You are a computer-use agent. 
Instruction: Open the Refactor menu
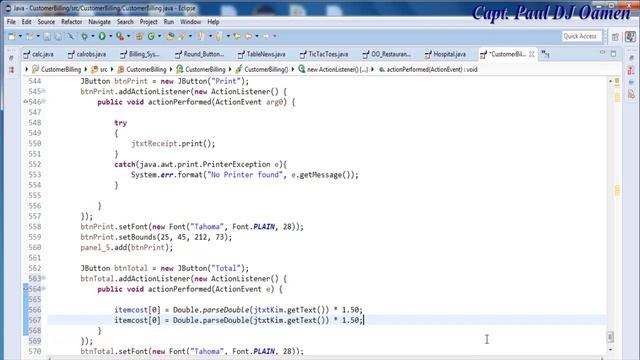coord(71,22)
